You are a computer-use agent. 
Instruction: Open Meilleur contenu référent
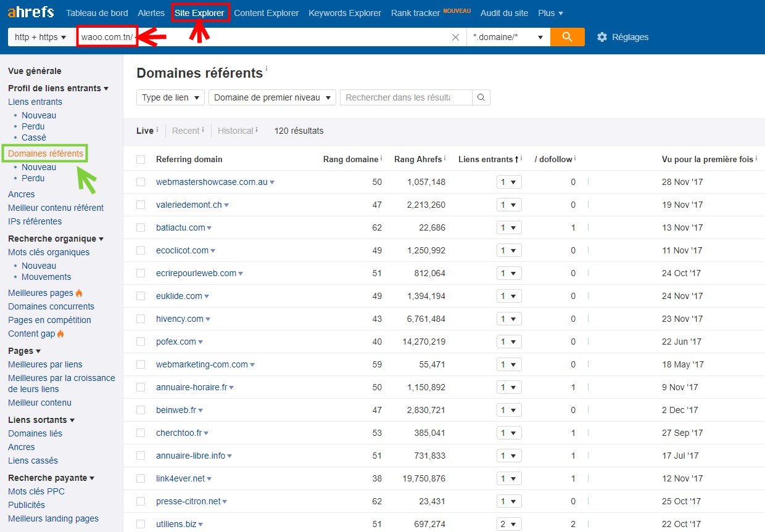coord(56,208)
